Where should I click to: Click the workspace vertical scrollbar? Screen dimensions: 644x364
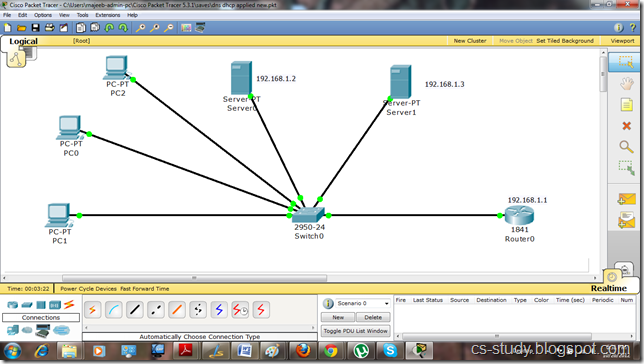603,74
